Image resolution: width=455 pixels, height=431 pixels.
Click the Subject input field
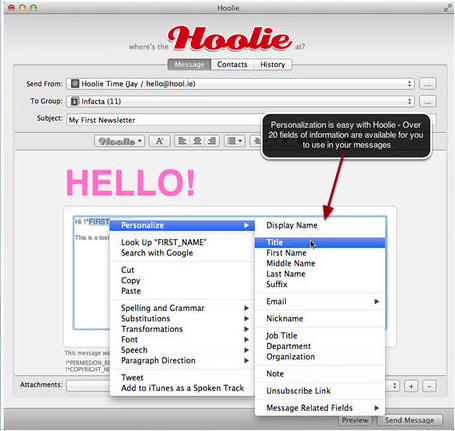[x=165, y=120]
